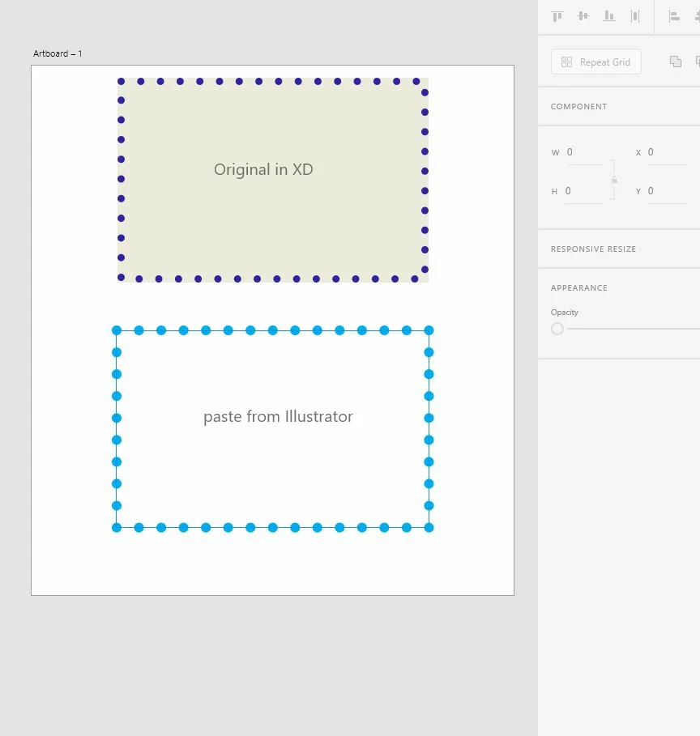
Task: Click the W width input field
Action: [584, 152]
